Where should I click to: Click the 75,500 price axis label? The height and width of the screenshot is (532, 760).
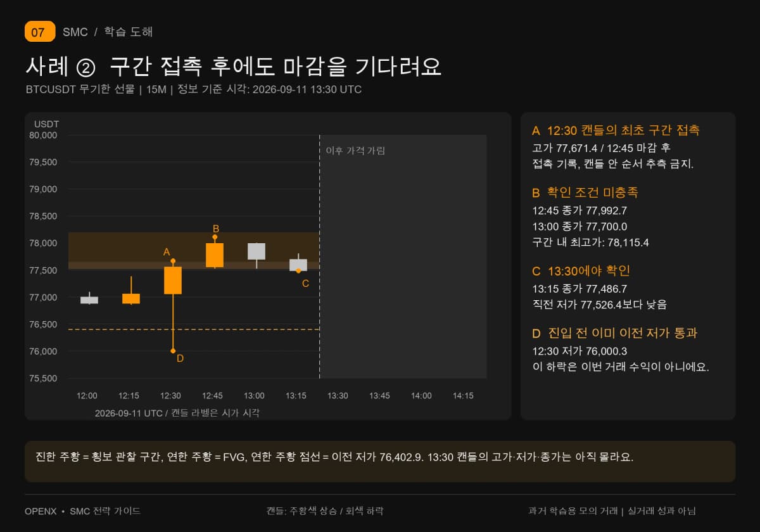(x=44, y=379)
